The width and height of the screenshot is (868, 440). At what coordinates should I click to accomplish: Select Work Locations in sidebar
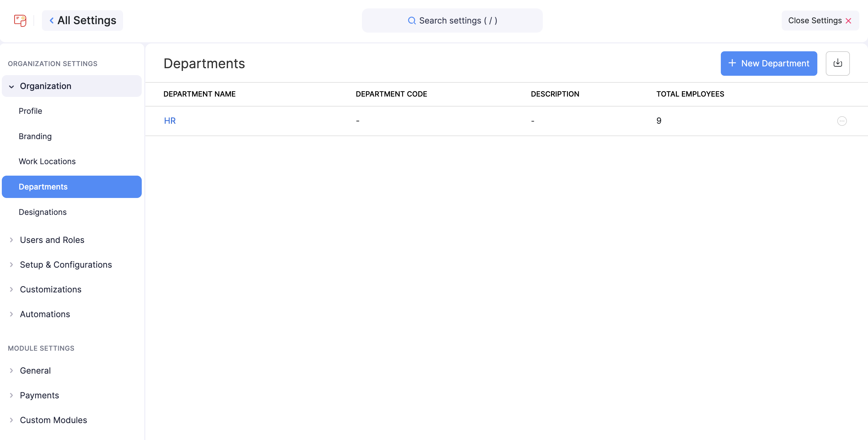pos(47,161)
